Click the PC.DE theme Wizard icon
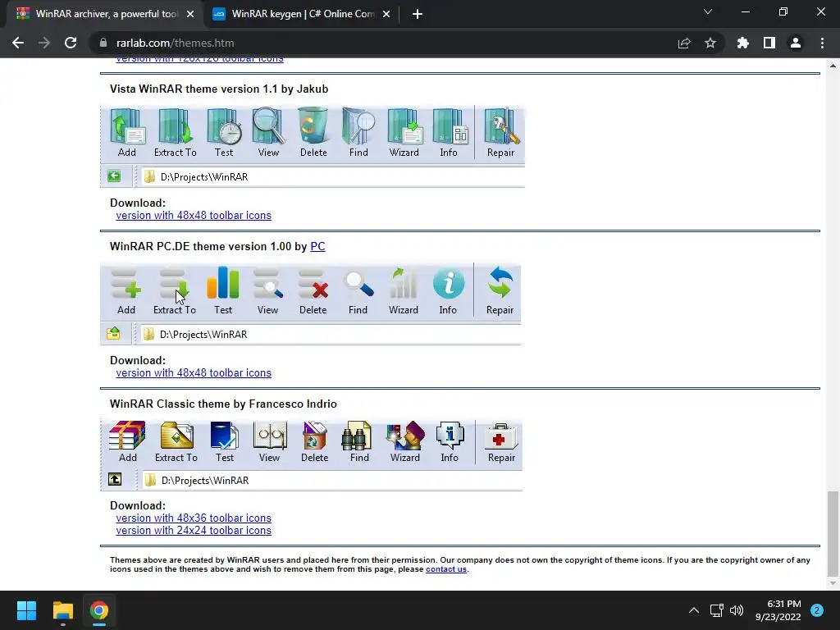The height and width of the screenshot is (630, 840). pos(404,283)
